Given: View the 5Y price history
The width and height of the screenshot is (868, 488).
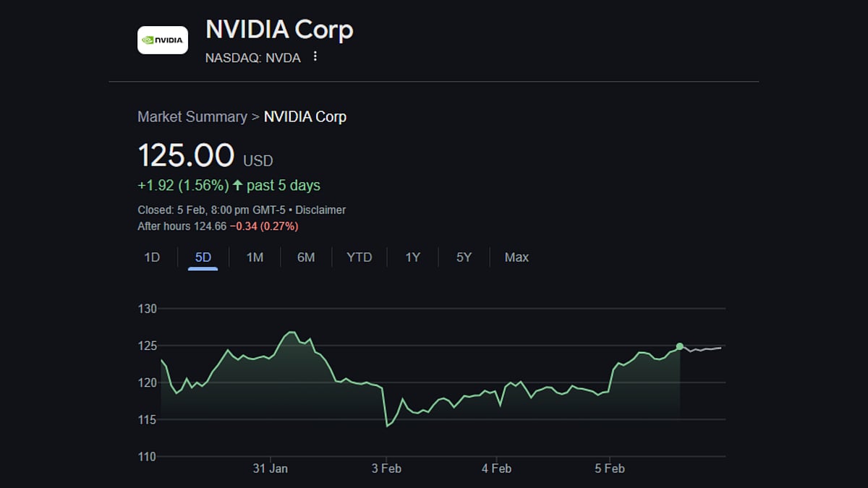Looking at the screenshot, I should tap(463, 257).
